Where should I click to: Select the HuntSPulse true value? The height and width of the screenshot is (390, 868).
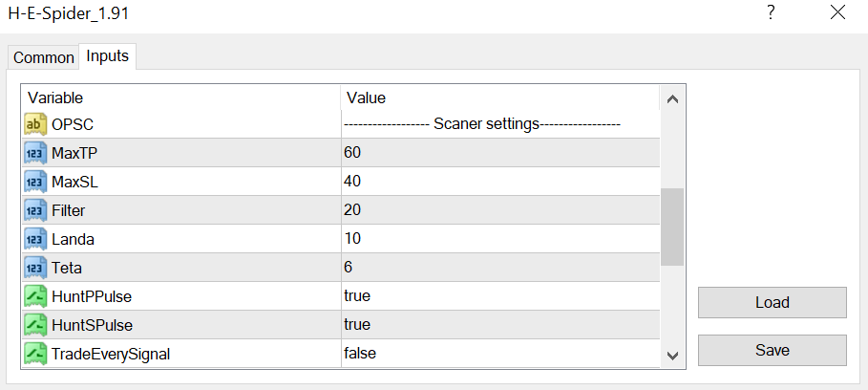(x=357, y=324)
